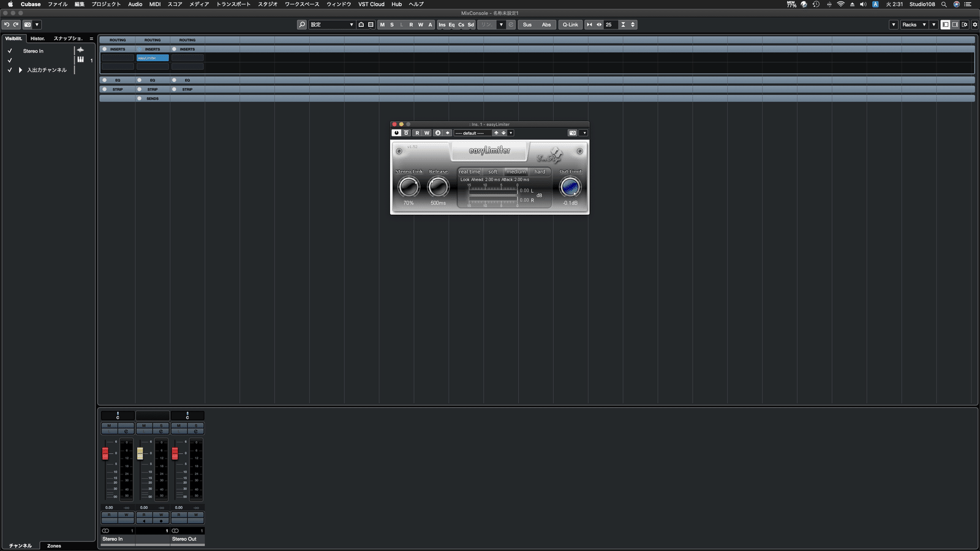Expand the SENDS rack header
Screen dimensions: 980x551
tap(153, 99)
